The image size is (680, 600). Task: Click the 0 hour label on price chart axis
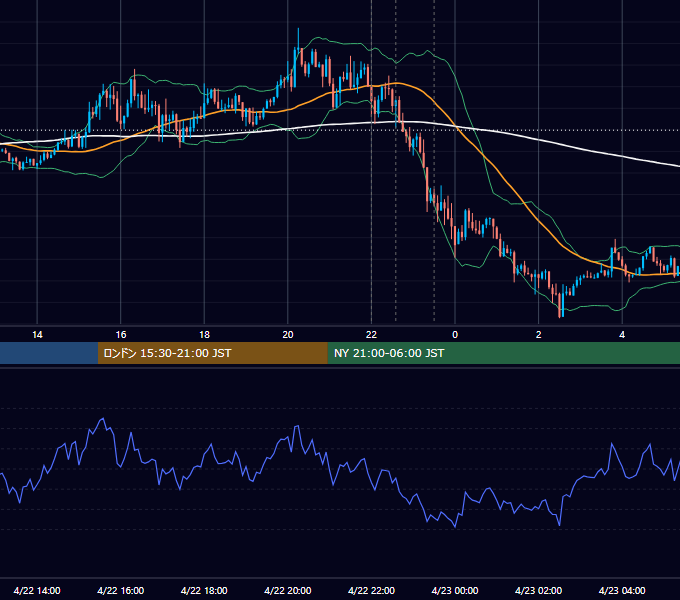tap(455, 335)
